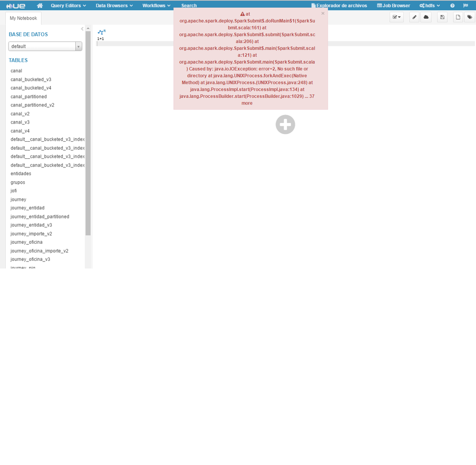Click the table list scrollbar

[x=88, y=133]
